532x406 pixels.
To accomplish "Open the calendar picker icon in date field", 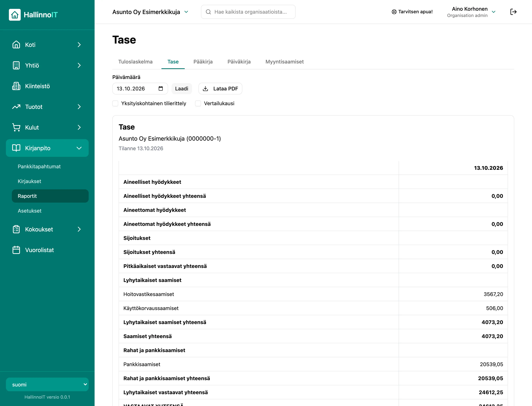I will coord(161,88).
